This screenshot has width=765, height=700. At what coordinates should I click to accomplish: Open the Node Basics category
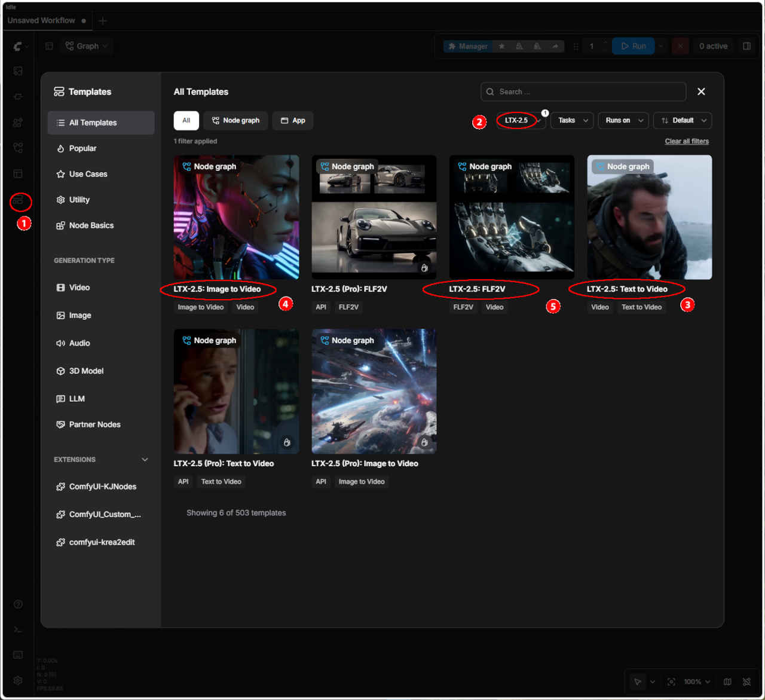(100, 225)
